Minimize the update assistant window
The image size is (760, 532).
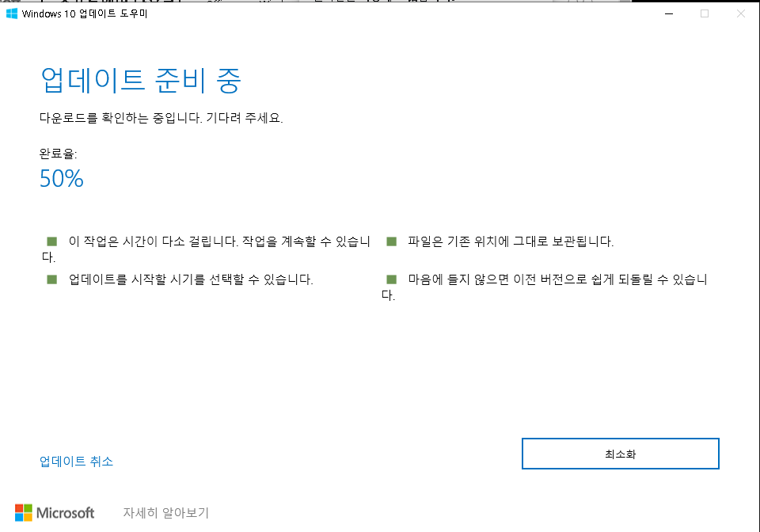[669, 13]
